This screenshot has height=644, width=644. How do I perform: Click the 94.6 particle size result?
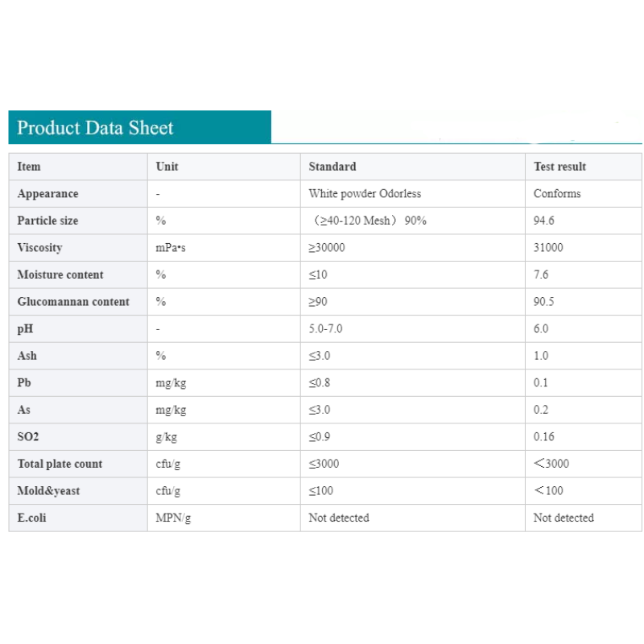(x=544, y=221)
